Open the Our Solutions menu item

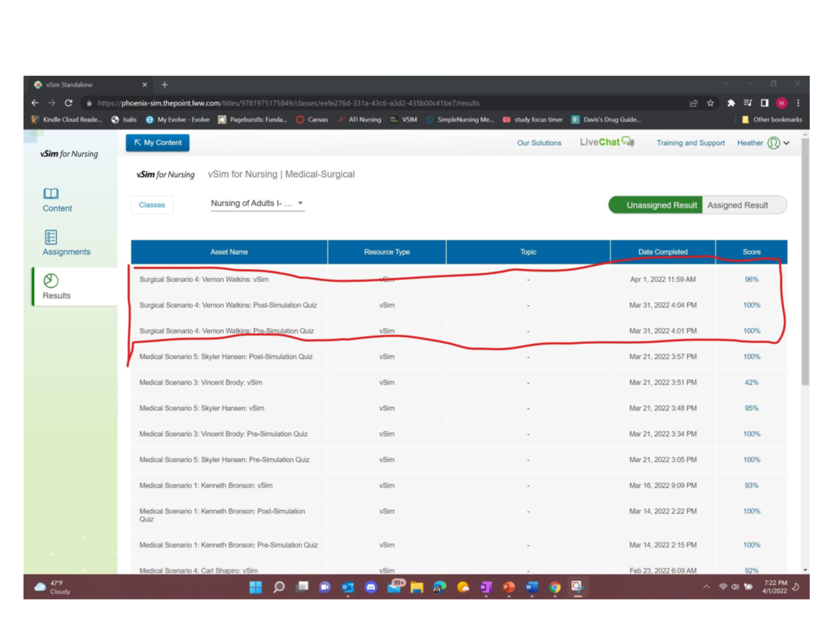tap(539, 143)
